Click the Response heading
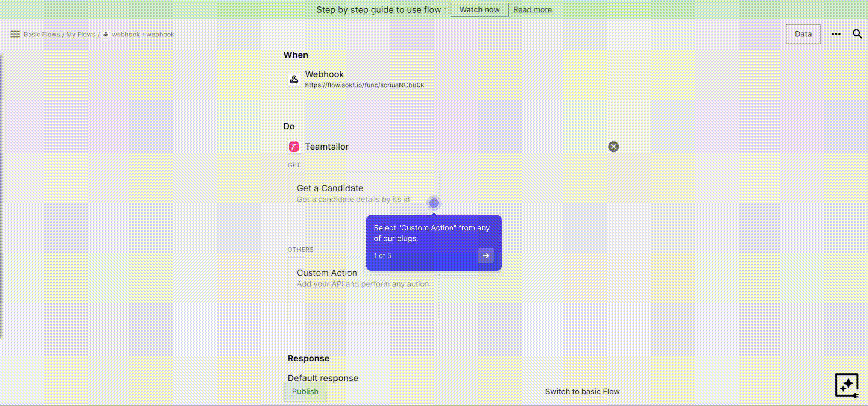 coord(308,358)
